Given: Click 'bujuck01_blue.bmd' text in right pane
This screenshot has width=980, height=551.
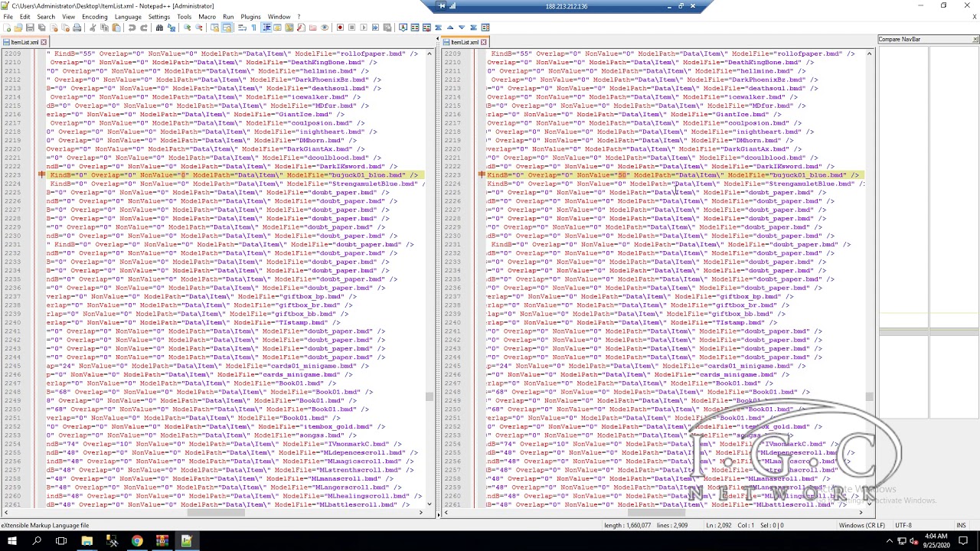Looking at the screenshot, I should click(x=808, y=175).
